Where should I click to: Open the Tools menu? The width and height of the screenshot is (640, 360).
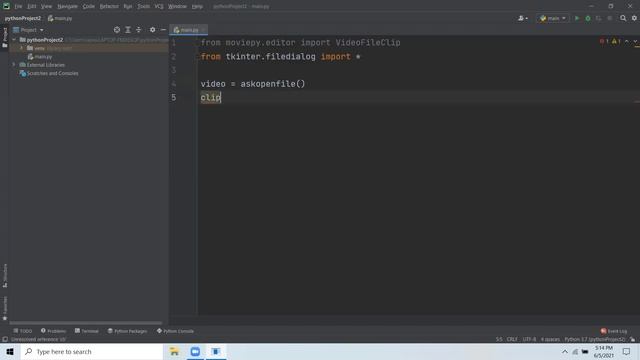(x=143, y=7)
